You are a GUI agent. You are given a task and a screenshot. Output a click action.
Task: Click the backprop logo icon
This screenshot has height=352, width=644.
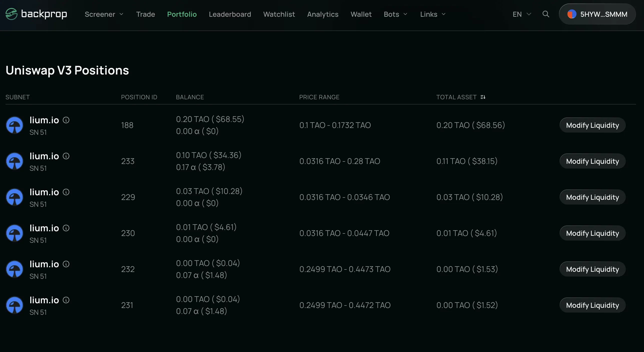pos(12,14)
